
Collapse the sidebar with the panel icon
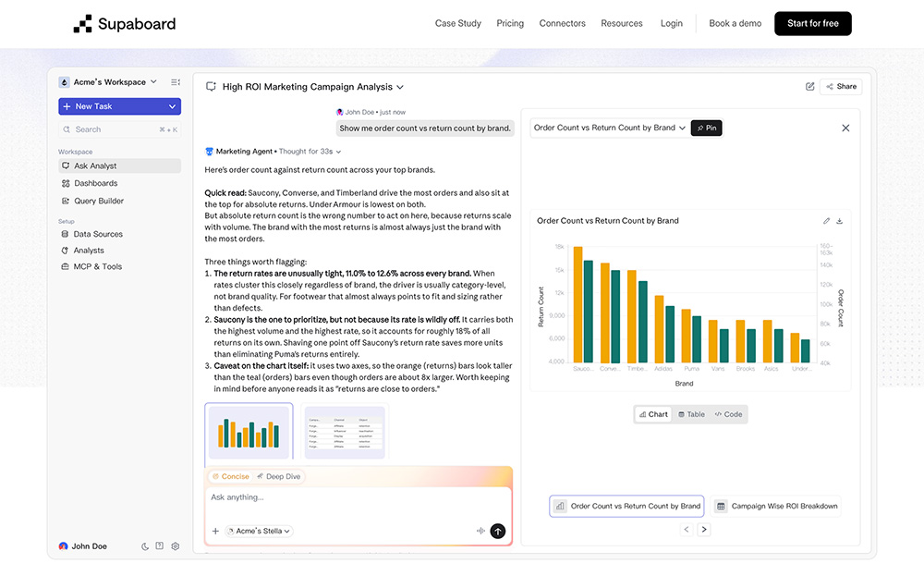[175, 82]
